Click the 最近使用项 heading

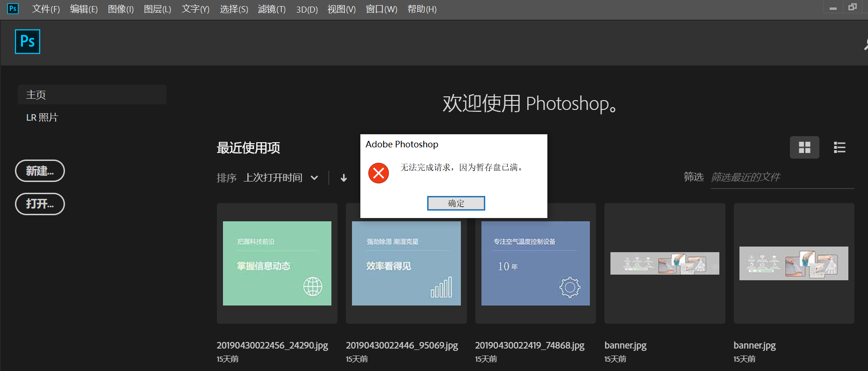[x=248, y=148]
